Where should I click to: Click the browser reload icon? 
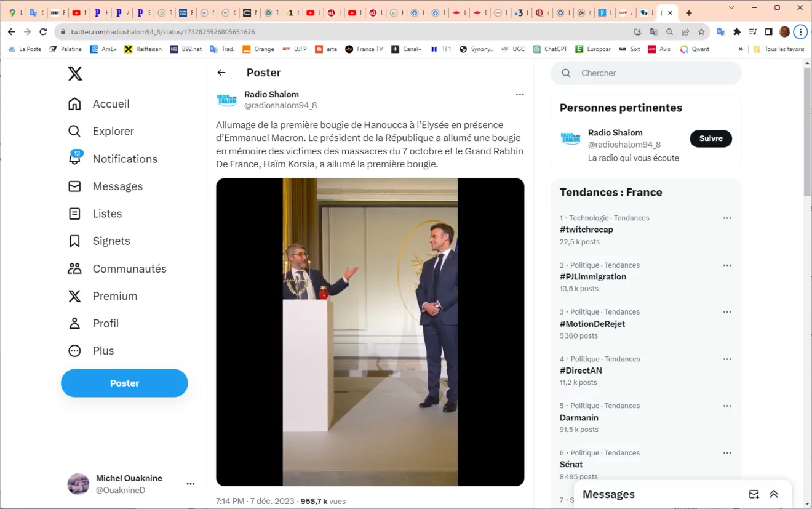tap(43, 31)
